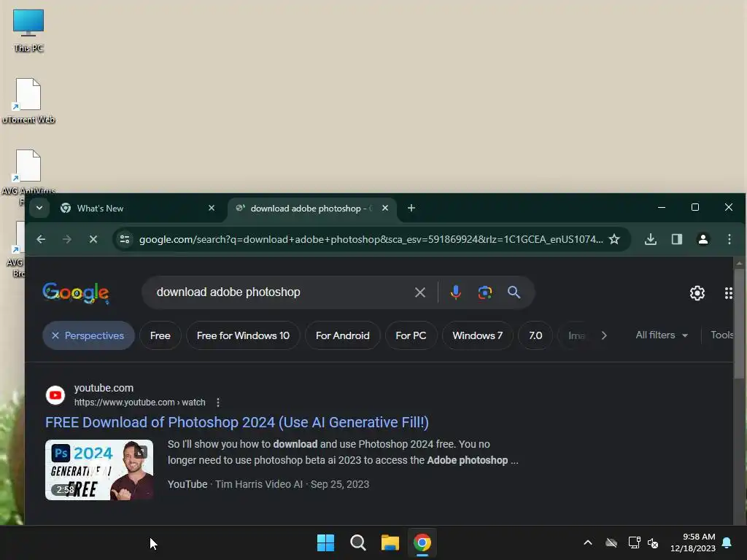Screen dimensions: 747x560
Task: Open the Windows Start menu
Action: pyautogui.click(x=326, y=542)
